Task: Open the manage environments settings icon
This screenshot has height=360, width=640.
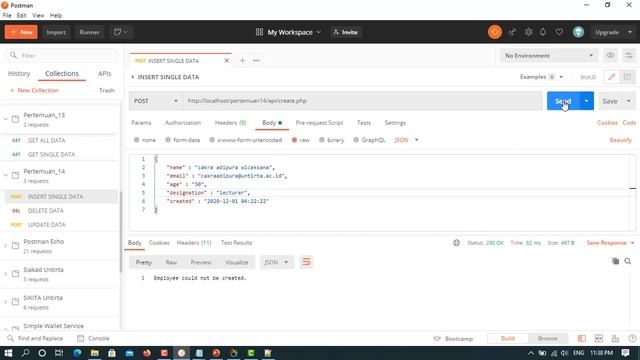Action: tap(629, 55)
